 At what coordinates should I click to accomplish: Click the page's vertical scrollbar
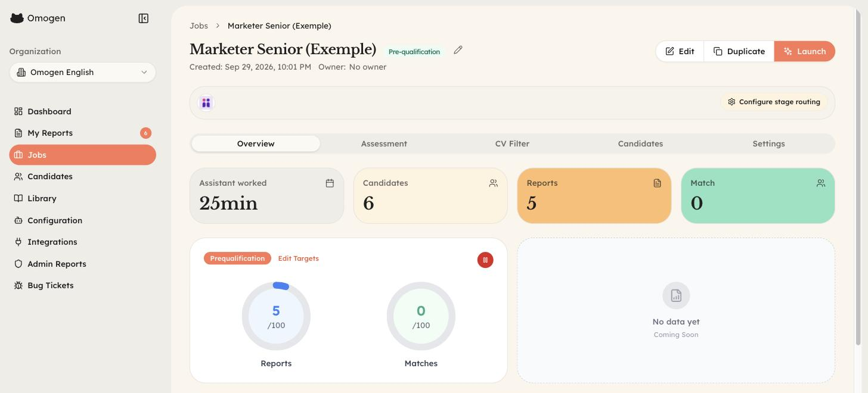pyautogui.click(x=858, y=176)
